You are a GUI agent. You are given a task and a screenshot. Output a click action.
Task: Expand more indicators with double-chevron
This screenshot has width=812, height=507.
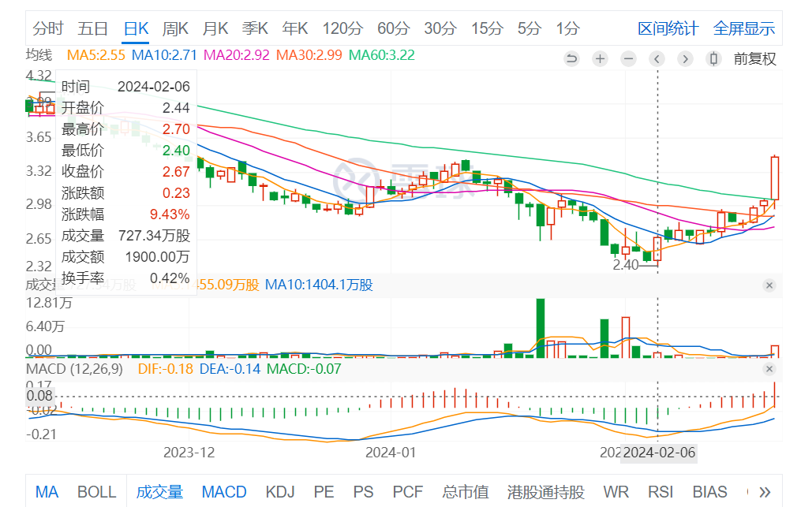[x=764, y=492]
